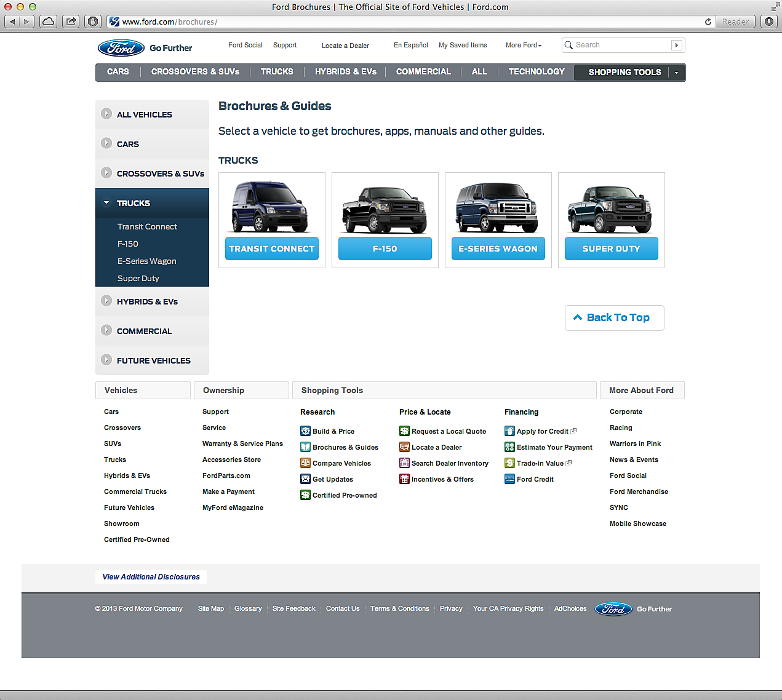Click the Request a Local Quote icon
782x700 pixels.
(x=404, y=431)
